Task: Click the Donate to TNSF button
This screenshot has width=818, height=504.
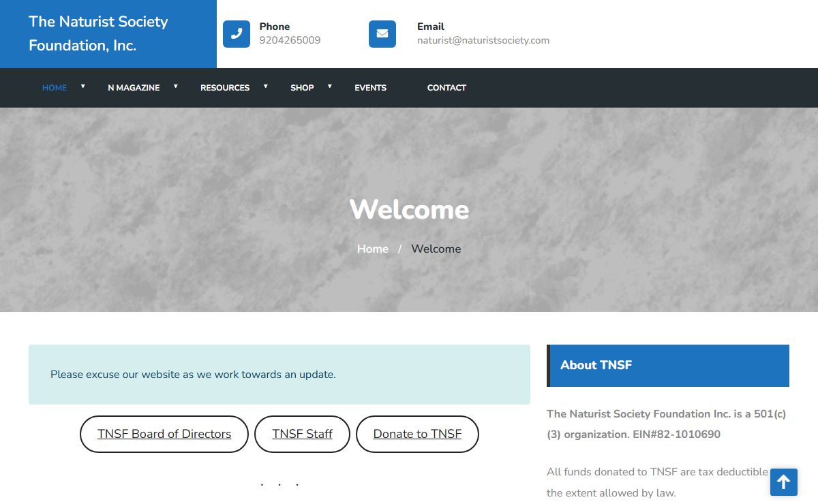Action: click(417, 434)
